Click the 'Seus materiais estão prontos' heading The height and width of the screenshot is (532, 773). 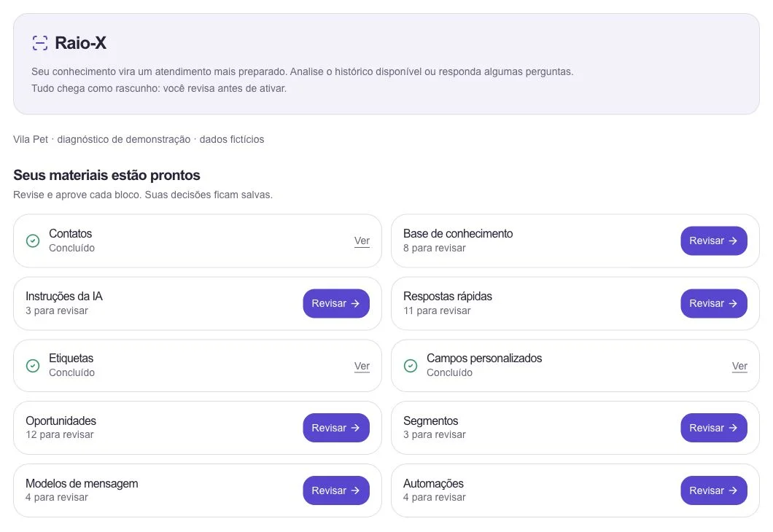[x=106, y=176]
